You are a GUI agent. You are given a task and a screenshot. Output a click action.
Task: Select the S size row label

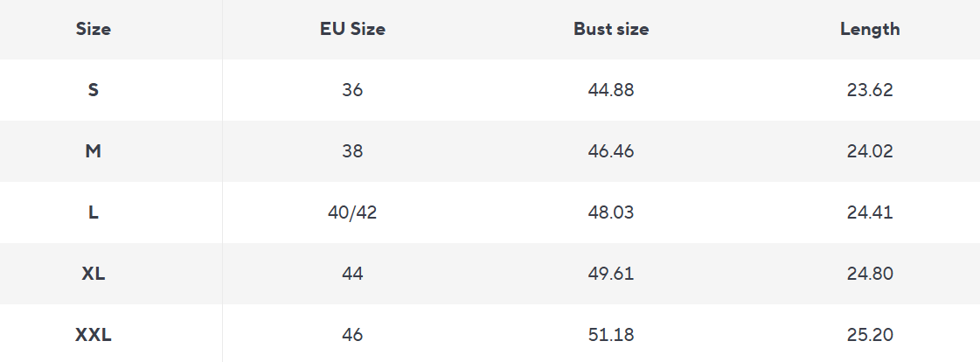[x=94, y=89]
